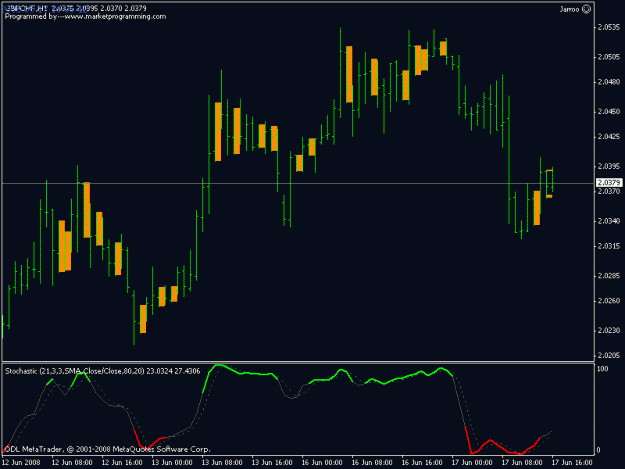Click the 100 level on Stochastic scale
The height and width of the screenshot is (469, 625).
pyautogui.click(x=603, y=369)
